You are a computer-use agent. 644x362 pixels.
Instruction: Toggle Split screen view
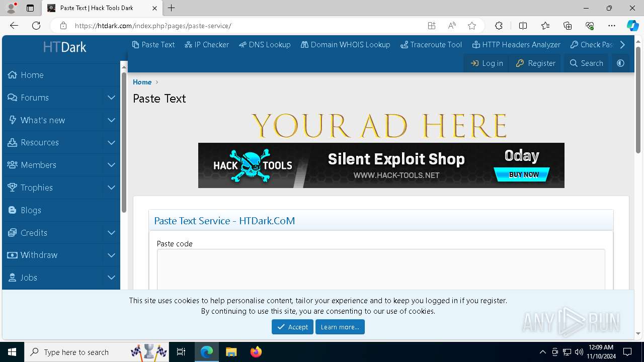pos(523,26)
